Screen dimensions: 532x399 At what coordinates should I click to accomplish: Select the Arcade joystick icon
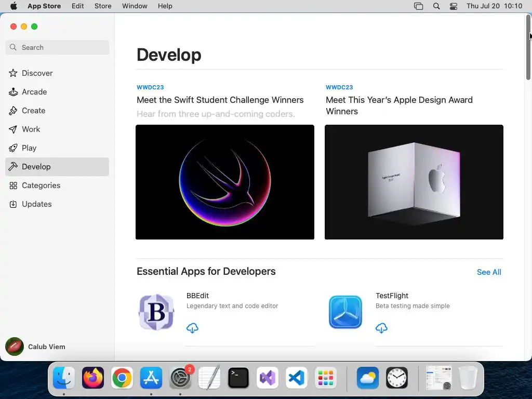tap(13, 92)
